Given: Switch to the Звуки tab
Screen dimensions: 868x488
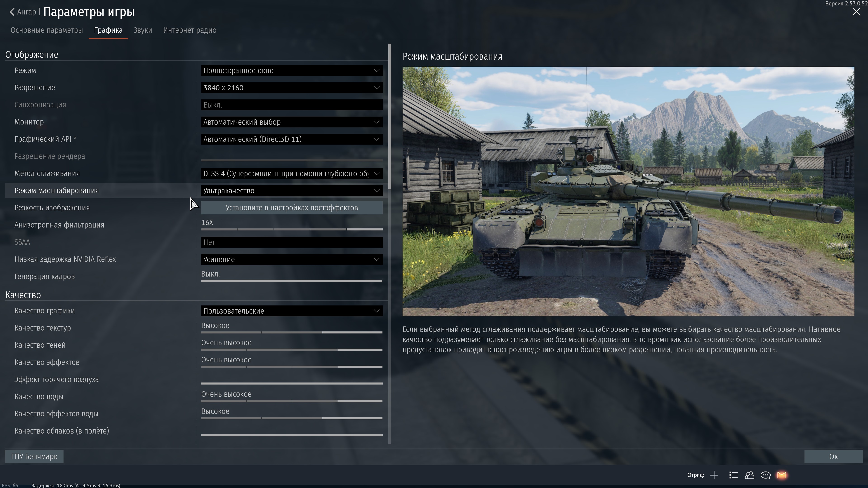Looking at the screenshot, I should coord(143,30).
